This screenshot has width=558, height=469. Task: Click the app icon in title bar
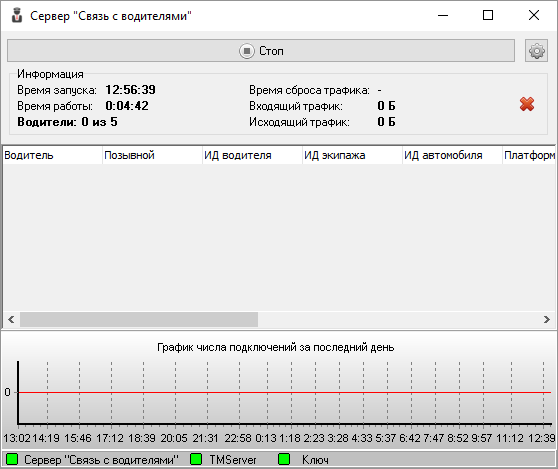pos(16,16)
